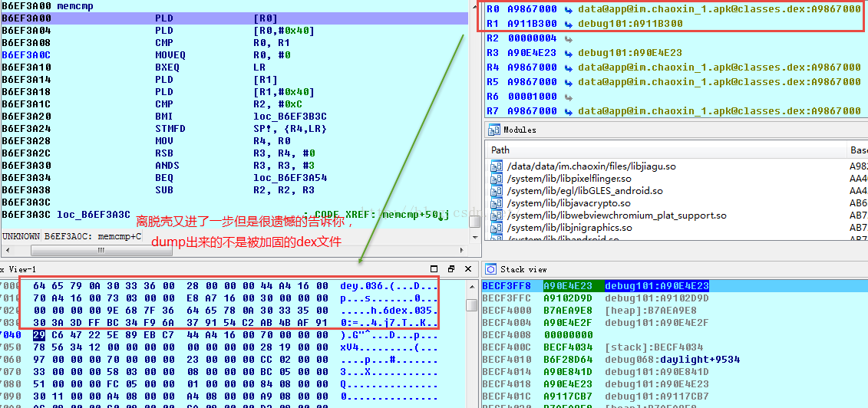Click the libjiagu.so module icon
The image size is (868, 408).
click(496, 166)
